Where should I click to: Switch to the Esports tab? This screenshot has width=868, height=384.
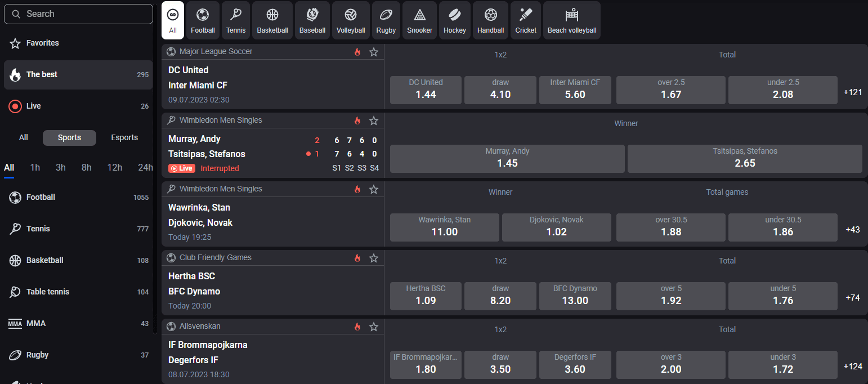point(124,137)
